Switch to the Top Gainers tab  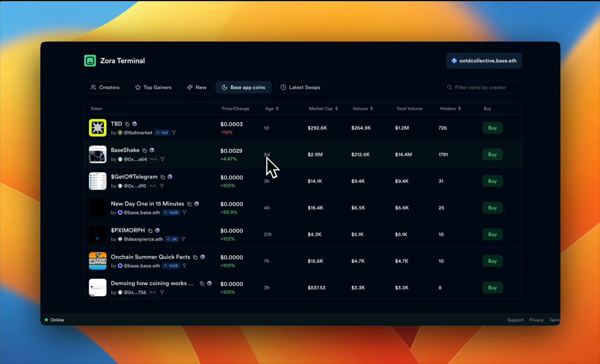[x=153, y=87]
